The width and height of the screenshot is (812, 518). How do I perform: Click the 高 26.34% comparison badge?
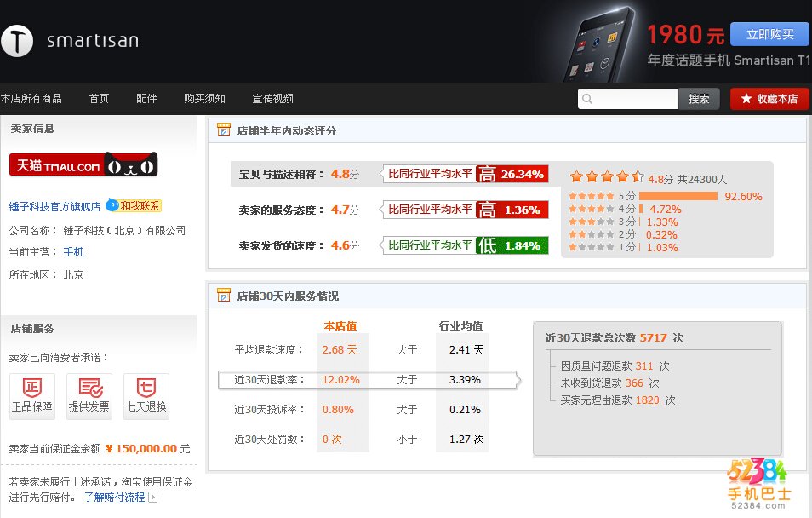pos(512,174)
